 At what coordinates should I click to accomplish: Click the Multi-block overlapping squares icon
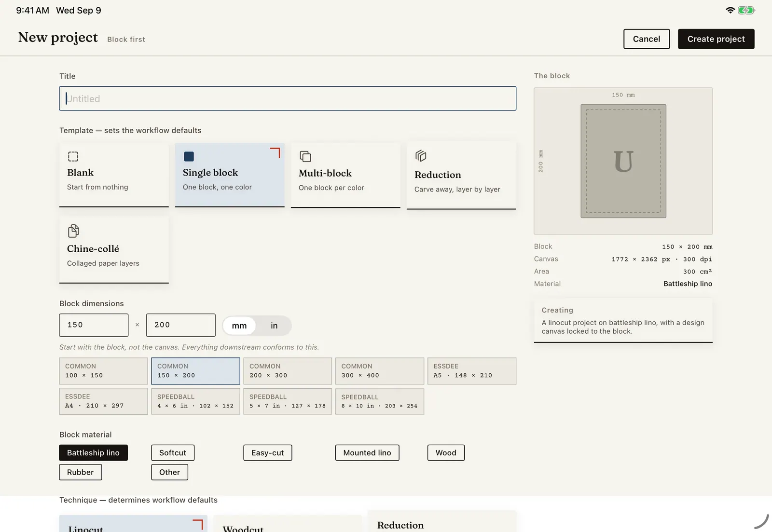click(305, 156)
